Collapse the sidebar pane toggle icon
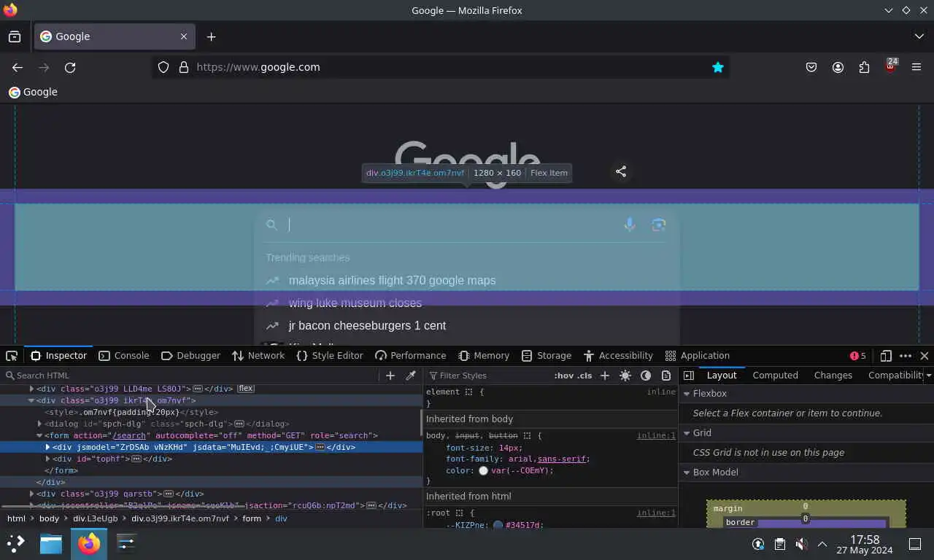The height and width of the screenshot is (560, 934). pyautogui.click(x=689, y=376)
